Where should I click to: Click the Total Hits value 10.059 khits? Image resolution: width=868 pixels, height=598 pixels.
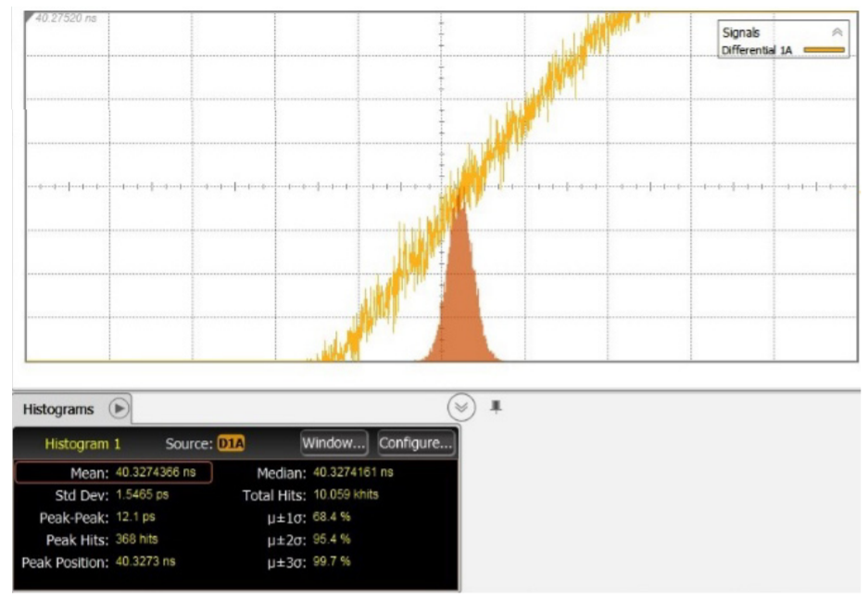(x=346, y=494)
